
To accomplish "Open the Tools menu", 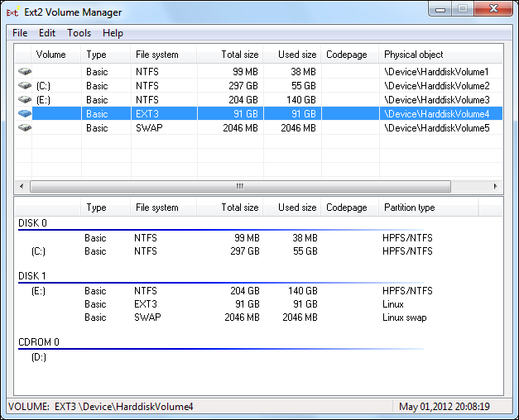I will pos(79,33).
